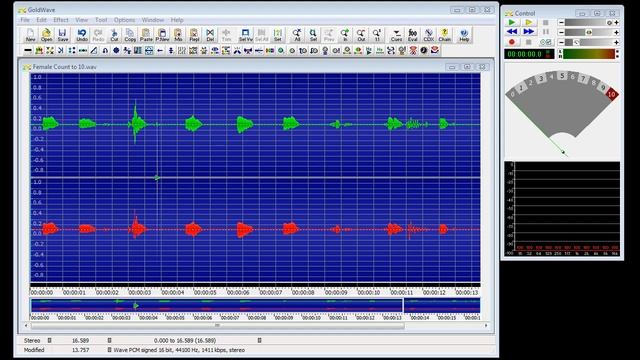
Task: Click the Stop button beside the yellow Play button
Action: (545, 22)
